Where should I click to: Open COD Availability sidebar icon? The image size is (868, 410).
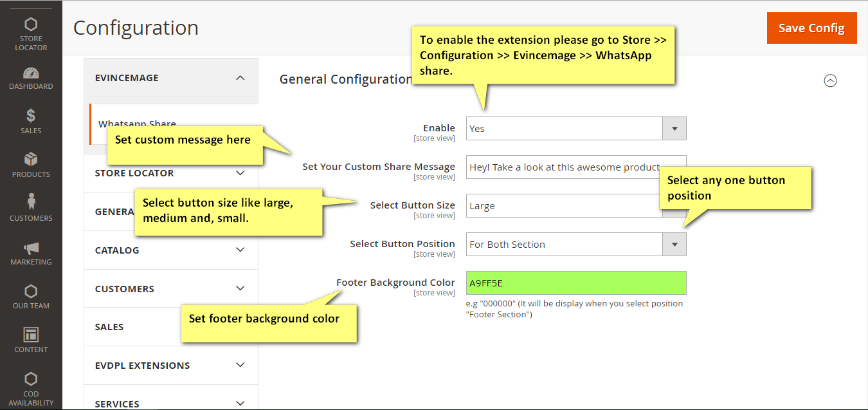point(31,388)
